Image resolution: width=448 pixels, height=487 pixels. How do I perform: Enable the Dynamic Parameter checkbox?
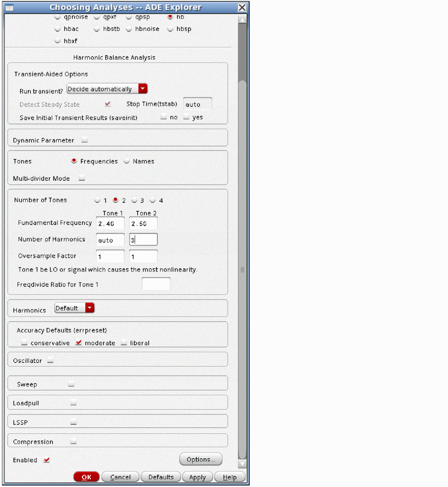tap(84, 140)
